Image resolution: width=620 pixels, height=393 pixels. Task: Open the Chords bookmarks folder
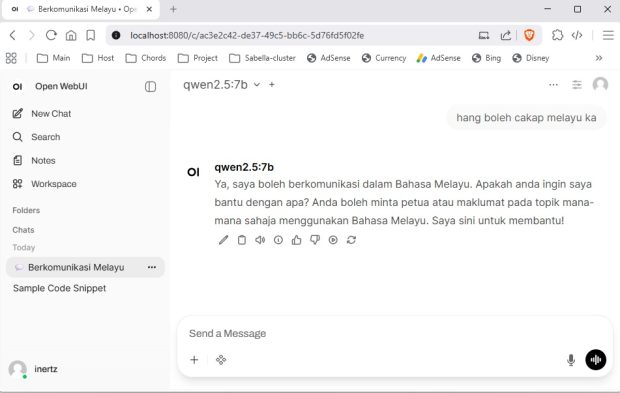coord(146,58)
